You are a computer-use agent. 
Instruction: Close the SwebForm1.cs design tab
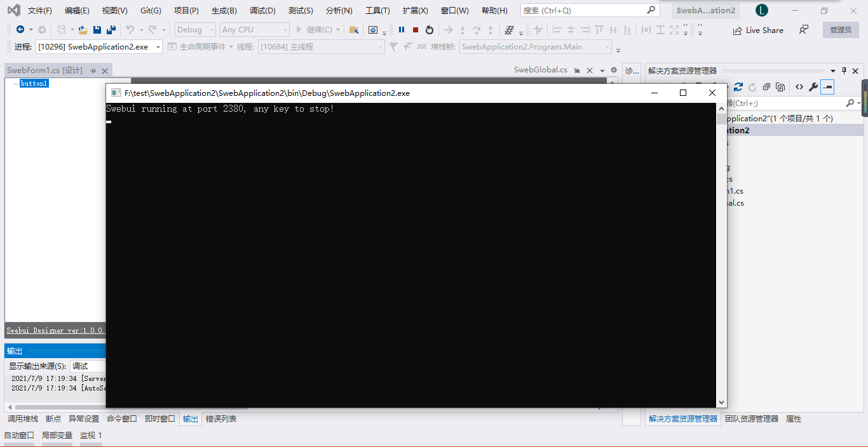click(105, 71)
